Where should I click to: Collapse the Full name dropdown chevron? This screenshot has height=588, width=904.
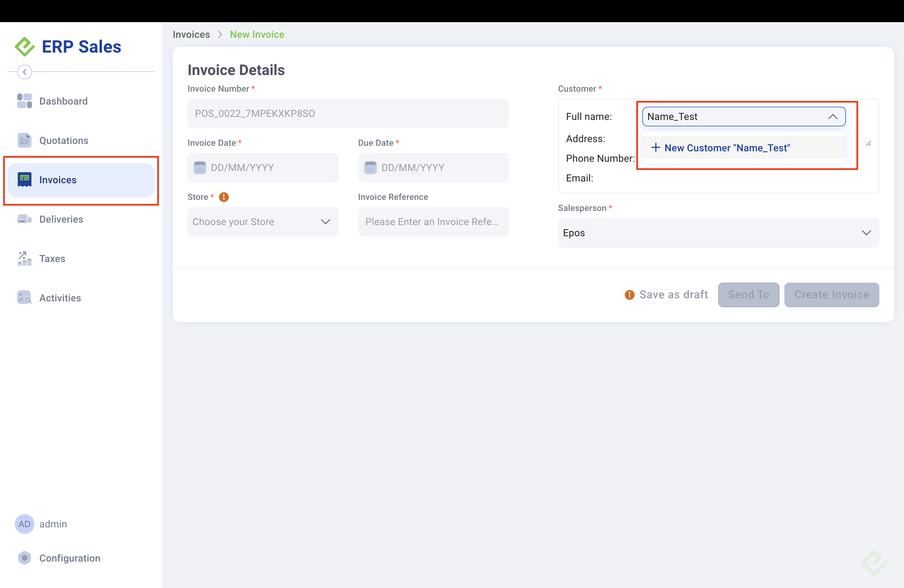(x=833, y=117)
